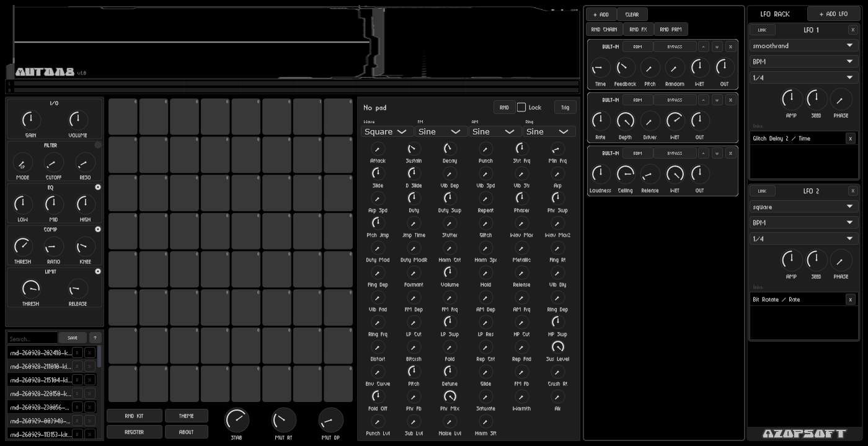Click the MUT RT knob
This screenshot has height=446, width=868.
[283, 420]
